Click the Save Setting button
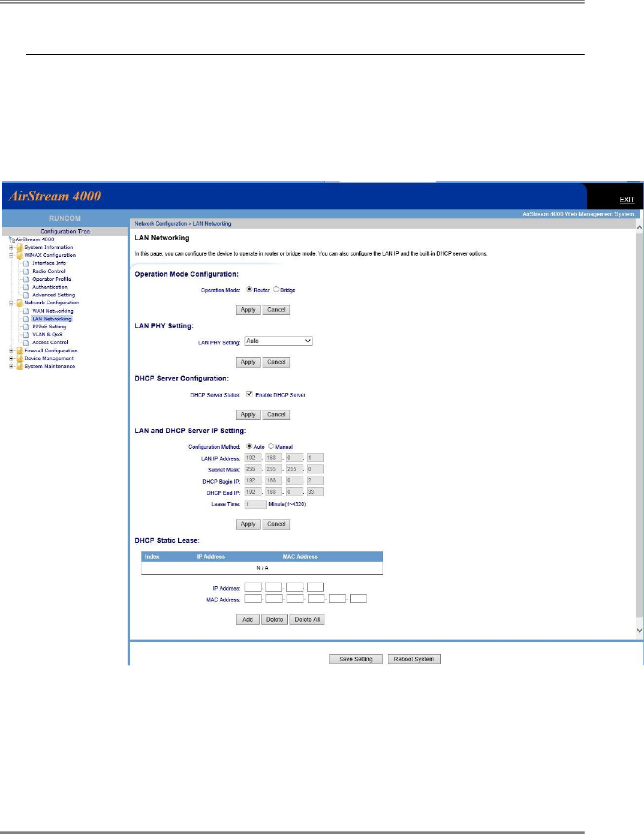Screen dimensions: 644x834 click(x=356, y=659)
